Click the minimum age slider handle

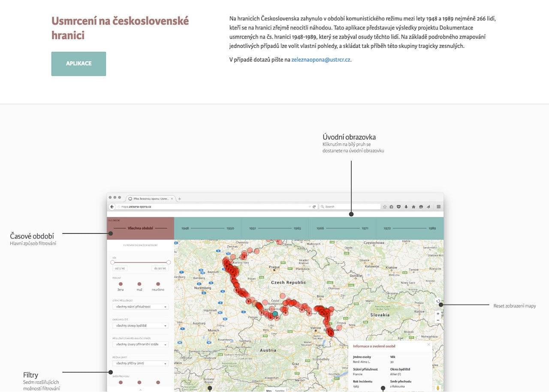112,262
